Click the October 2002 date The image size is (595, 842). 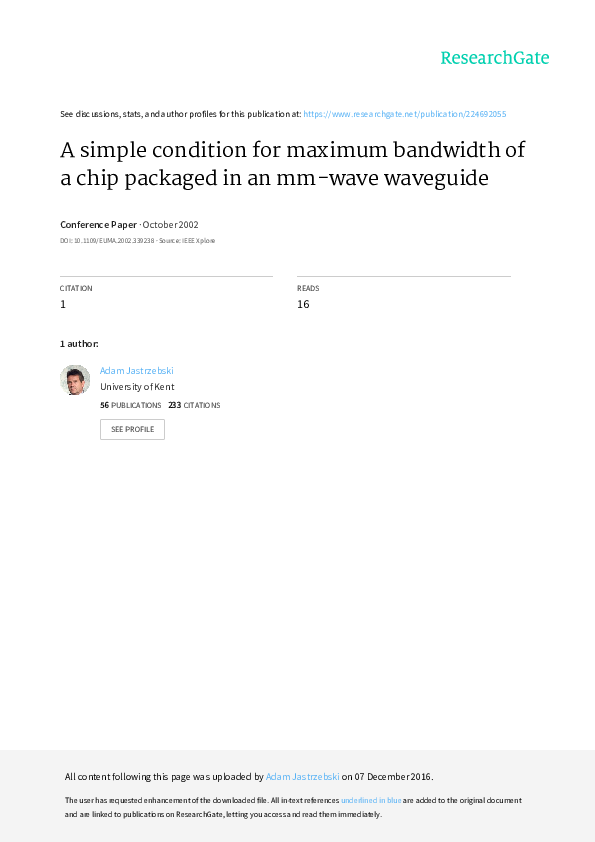point(170,224)
